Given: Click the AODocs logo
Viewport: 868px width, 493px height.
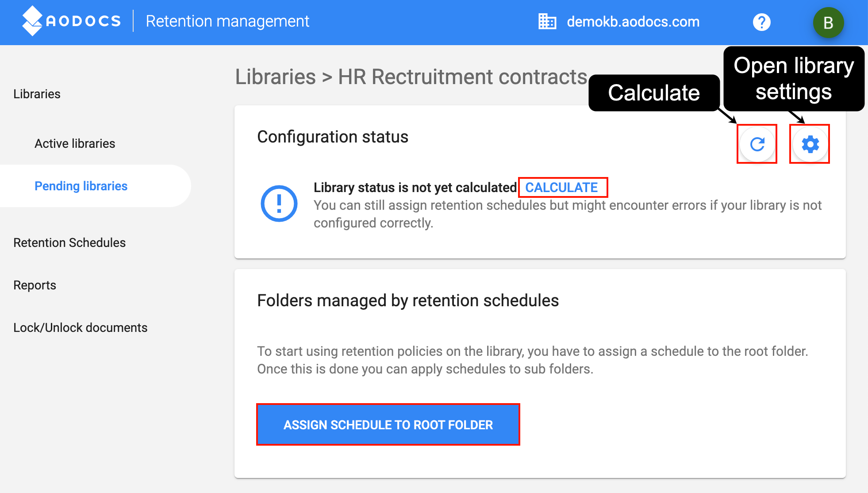Looking at the screenshot, I should (71, 21).
